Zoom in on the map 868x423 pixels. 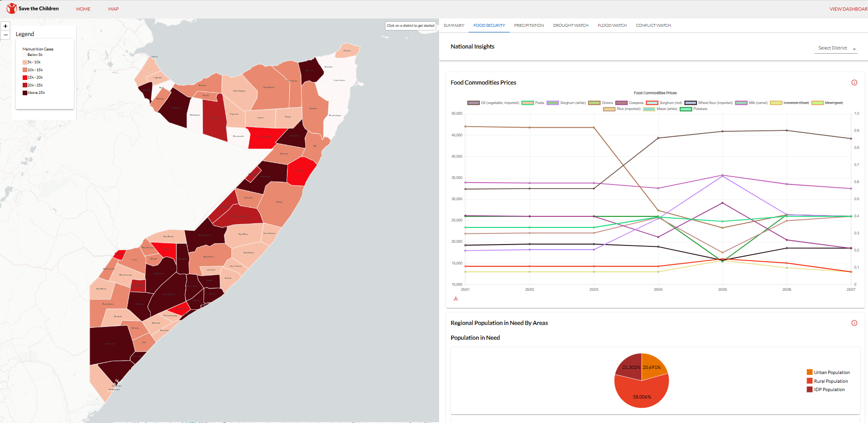6,26
